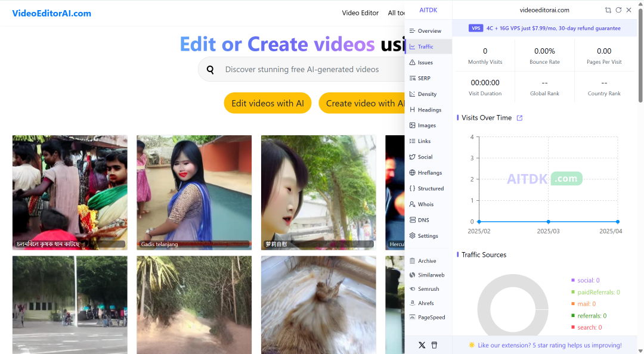
Task: Click the Whois person icon
Action: (x=413, y=204)
